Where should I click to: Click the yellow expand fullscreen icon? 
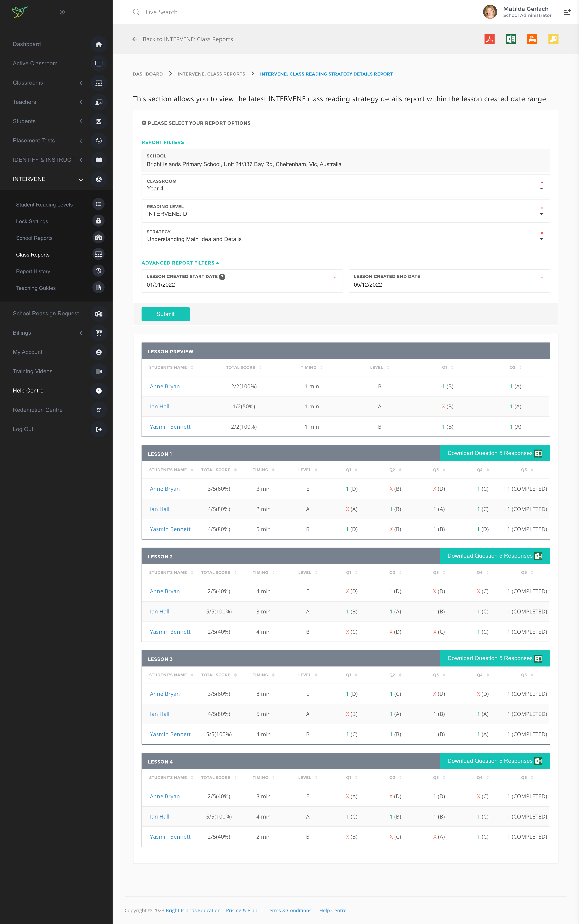coord(553,39)
